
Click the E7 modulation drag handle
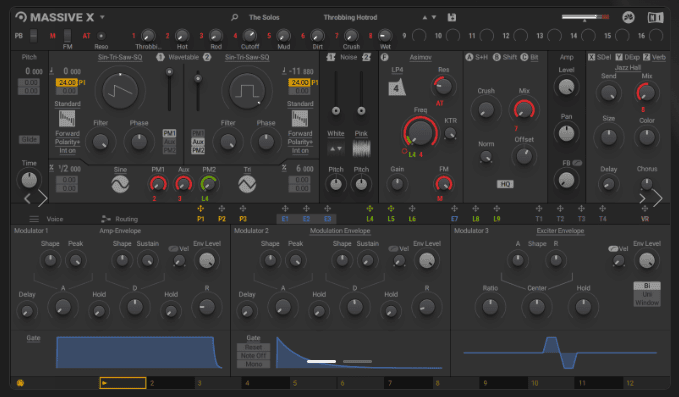coord(454,209)
